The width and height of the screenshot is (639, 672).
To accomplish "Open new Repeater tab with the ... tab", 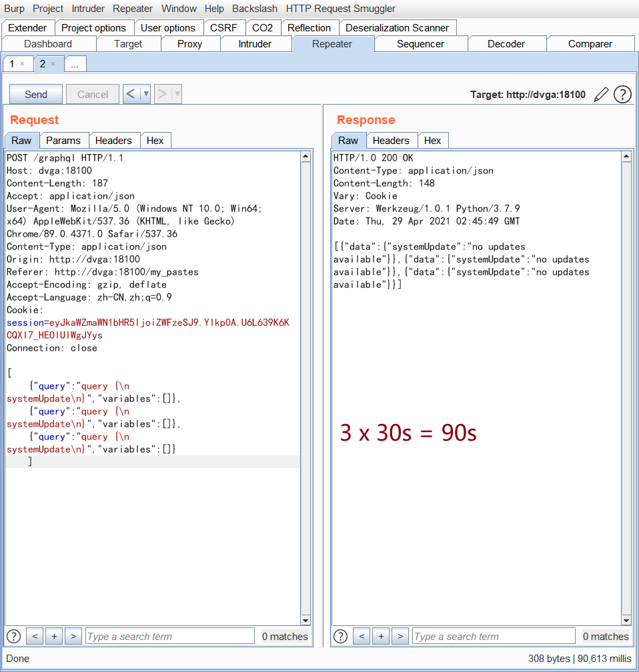I will (75, 64).
